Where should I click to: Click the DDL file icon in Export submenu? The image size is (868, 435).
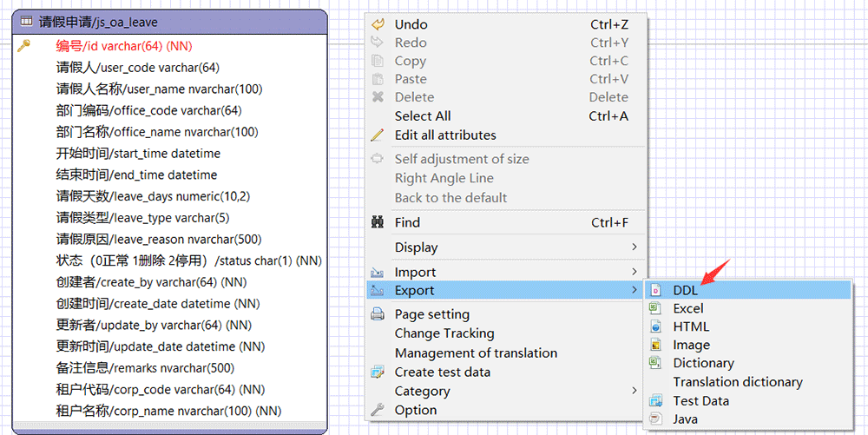point(655,290)
